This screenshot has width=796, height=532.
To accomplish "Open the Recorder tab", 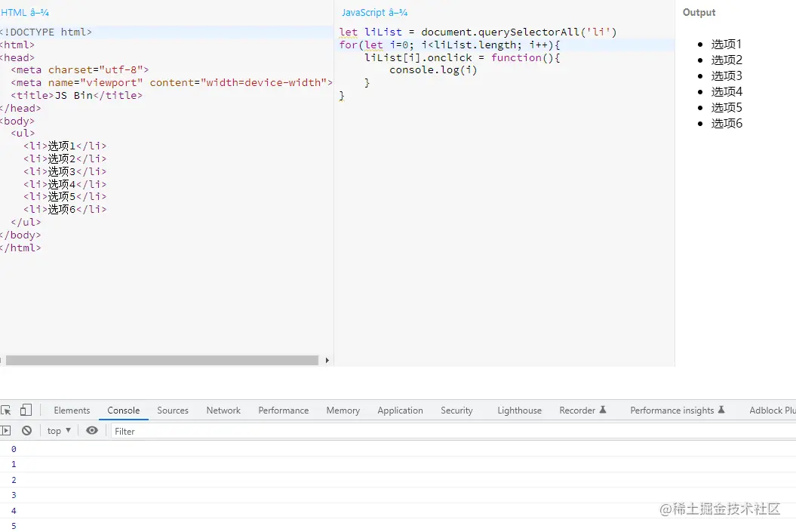I will tap(582, 411).
